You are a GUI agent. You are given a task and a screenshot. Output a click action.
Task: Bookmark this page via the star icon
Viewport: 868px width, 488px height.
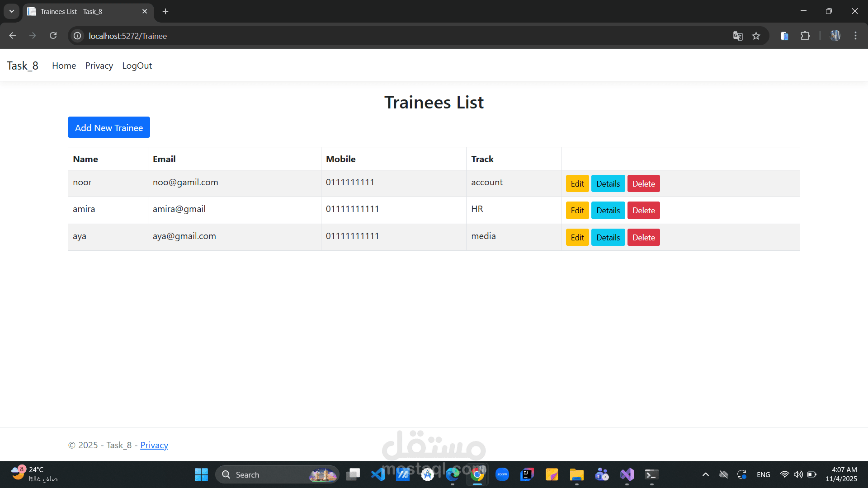(756, 36)
